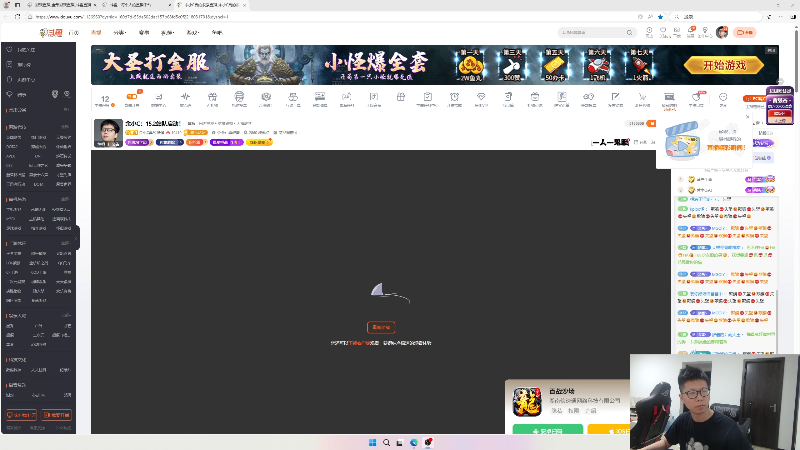This screenshot has height=450, width=800.
Task: Collapse the left sidebar using its edge handle
Action: coord(77,238)
